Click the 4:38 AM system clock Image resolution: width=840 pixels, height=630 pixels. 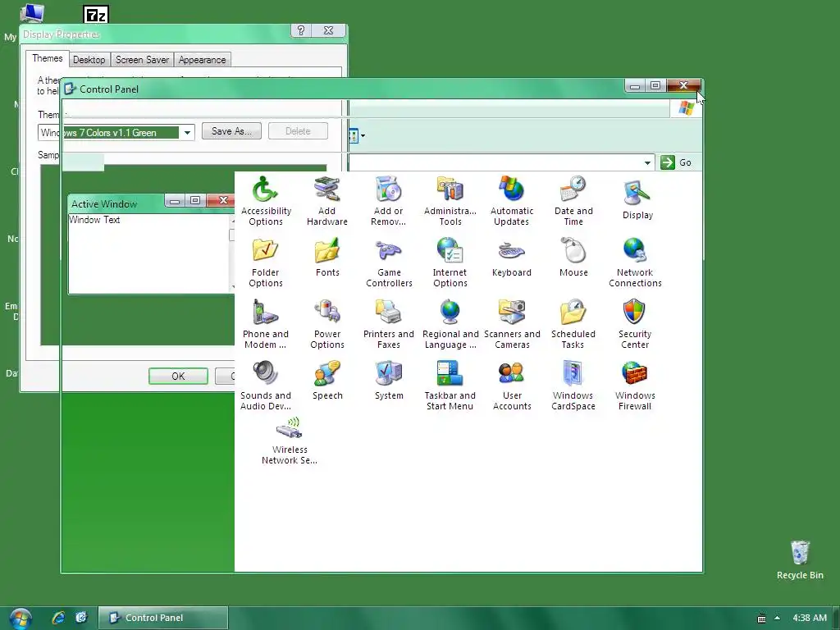click(810, 618)
